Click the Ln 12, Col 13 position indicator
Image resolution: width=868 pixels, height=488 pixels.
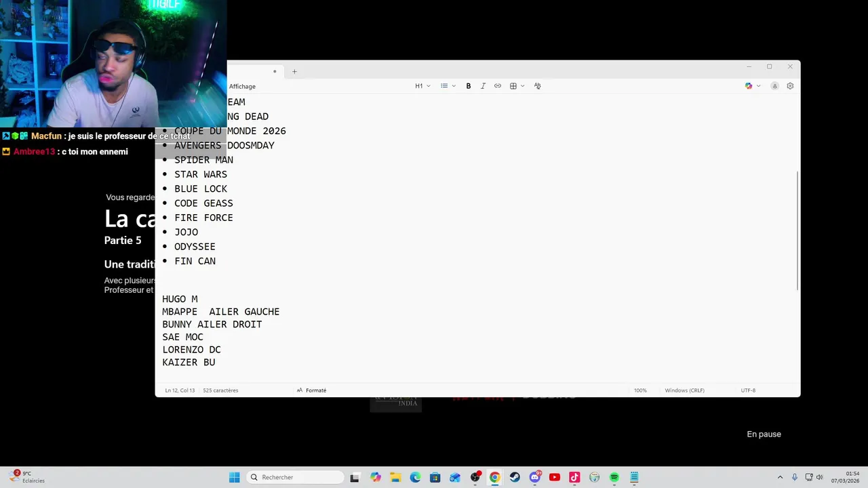point(180,390)
